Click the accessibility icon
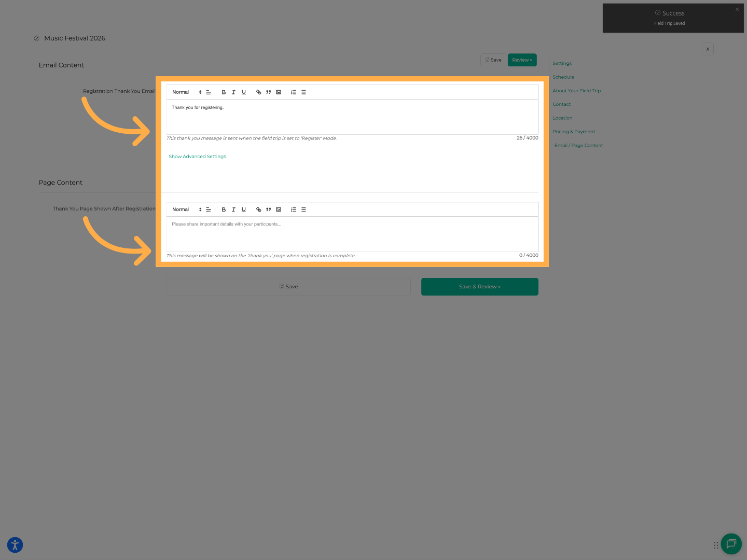The width and height of the screenshot is (747, 560). [15, 545]
